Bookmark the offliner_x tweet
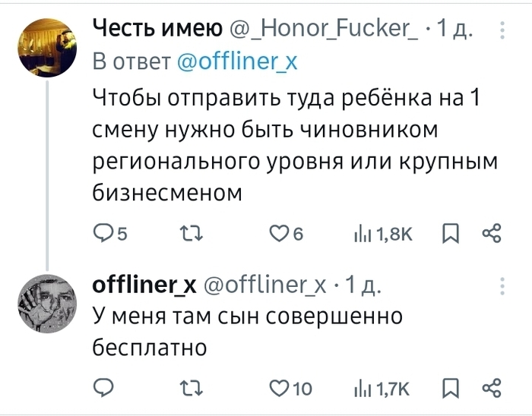532x416 pixels. click(x=449, y=388)
